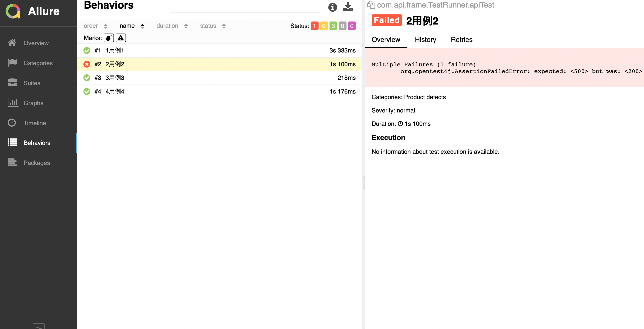Go to Suites in the sidebar

(x=32, y=83)
